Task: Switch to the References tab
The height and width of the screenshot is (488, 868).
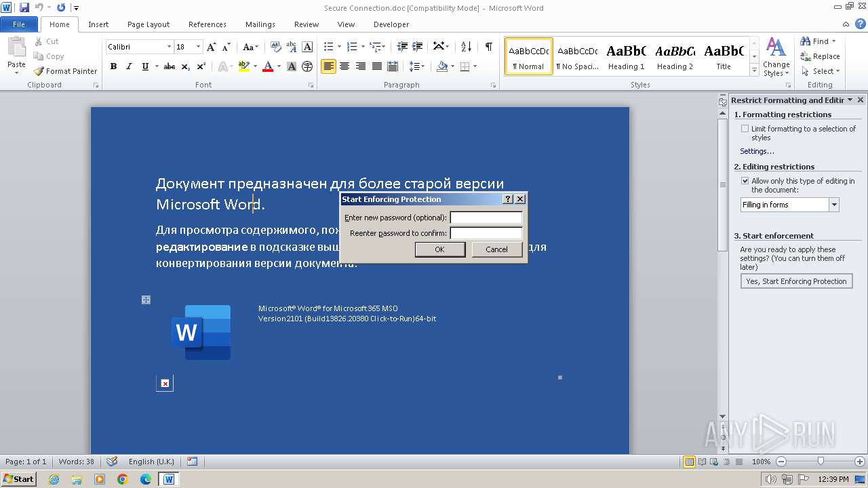Action: point(208,24)
